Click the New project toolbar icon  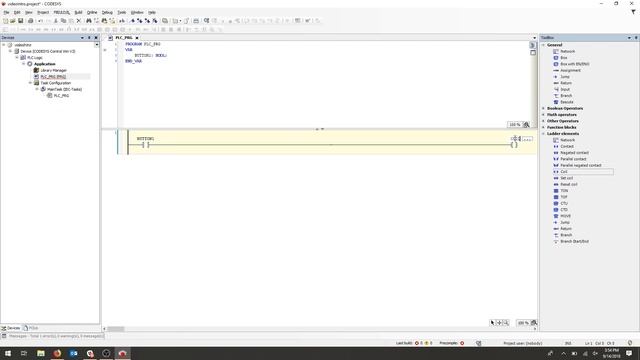click(x=5, y=21)
